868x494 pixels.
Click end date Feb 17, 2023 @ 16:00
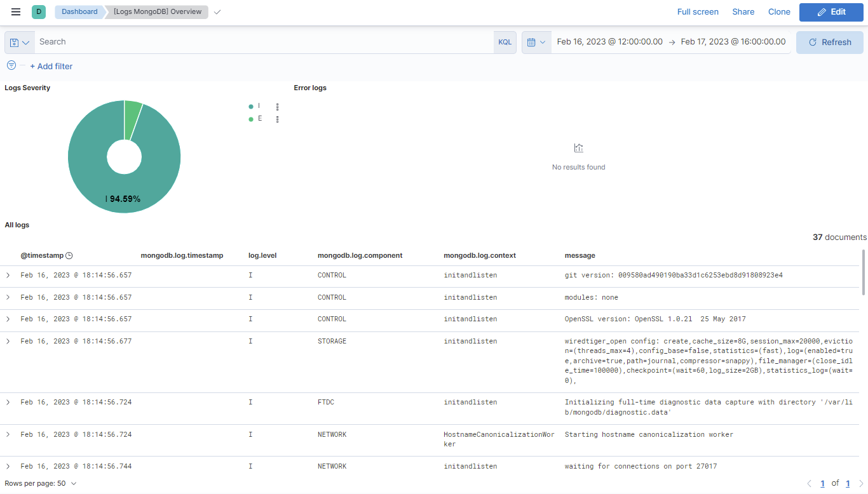[x=733, y=42]
